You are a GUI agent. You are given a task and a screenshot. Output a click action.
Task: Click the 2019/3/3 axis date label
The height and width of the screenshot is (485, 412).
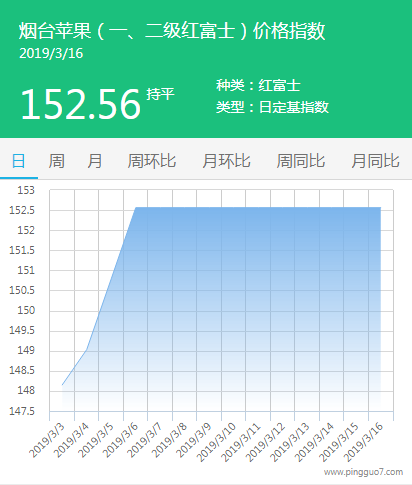(47, 440)
